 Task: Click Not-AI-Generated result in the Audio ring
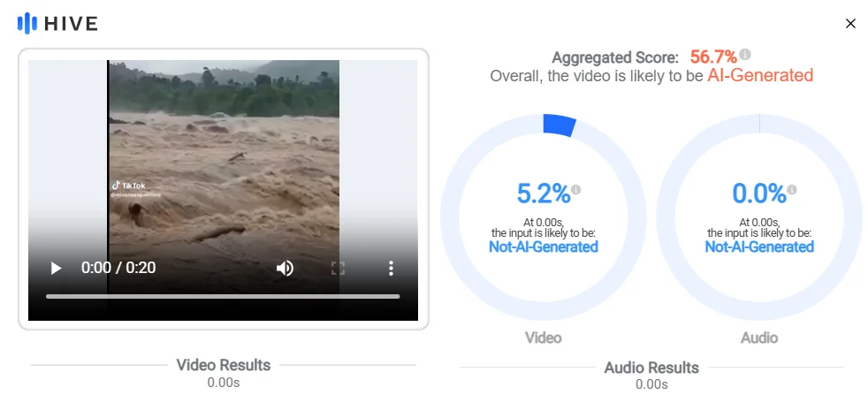pyautogui.click(x=759, y=247)
